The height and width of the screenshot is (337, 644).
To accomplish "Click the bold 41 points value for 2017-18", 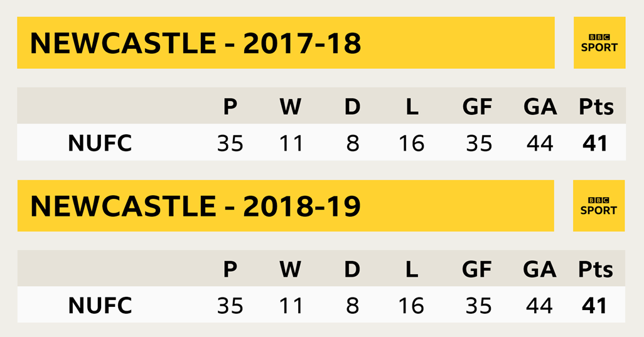I will (x=594, y=143).
